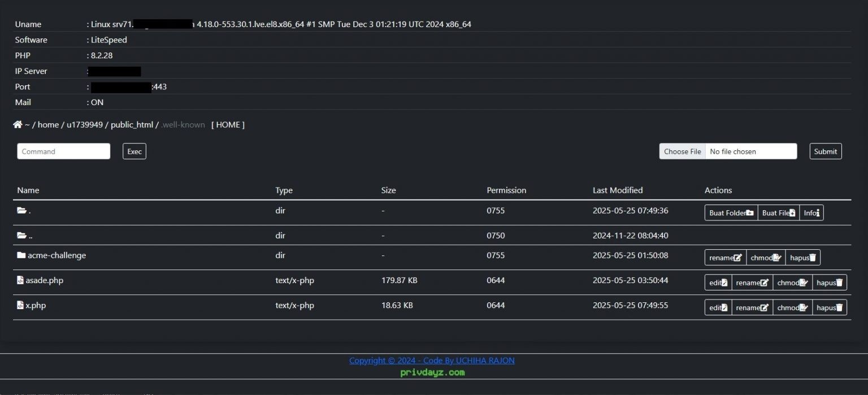Click the [ HOME ] link
The width and height of the screenshot is (868, 395).
(228, 125)
